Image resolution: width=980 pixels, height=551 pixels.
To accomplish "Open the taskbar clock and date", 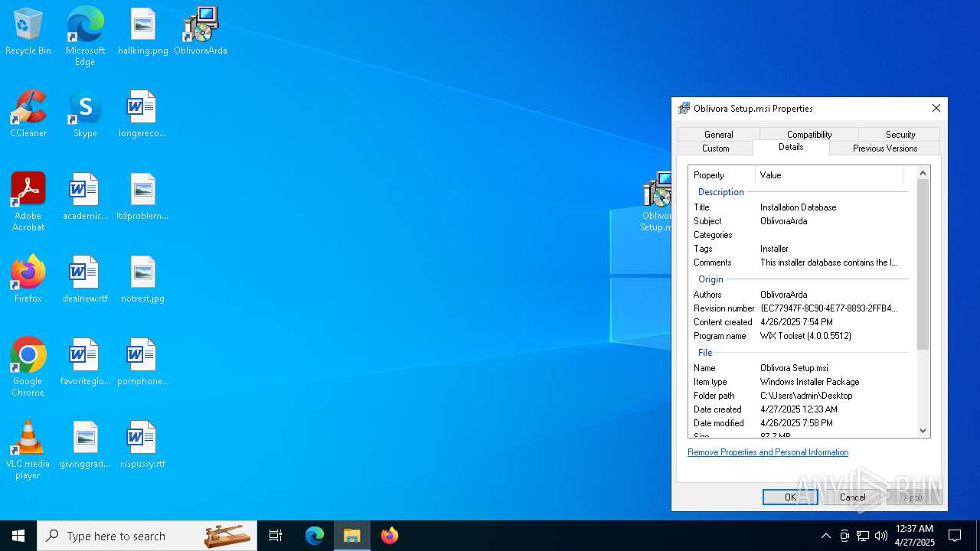I will pyautogui.click(x=914, y=536).
